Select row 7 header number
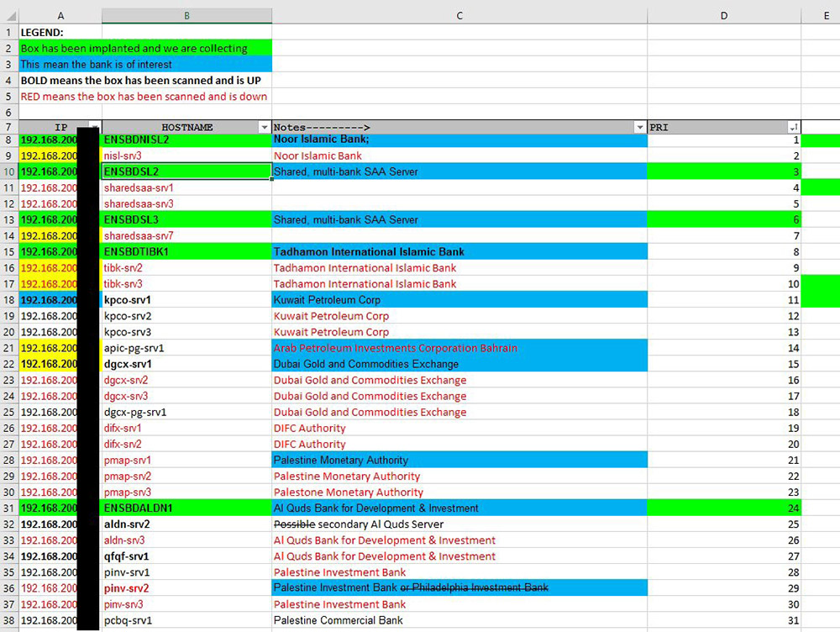 coord(8,127)
